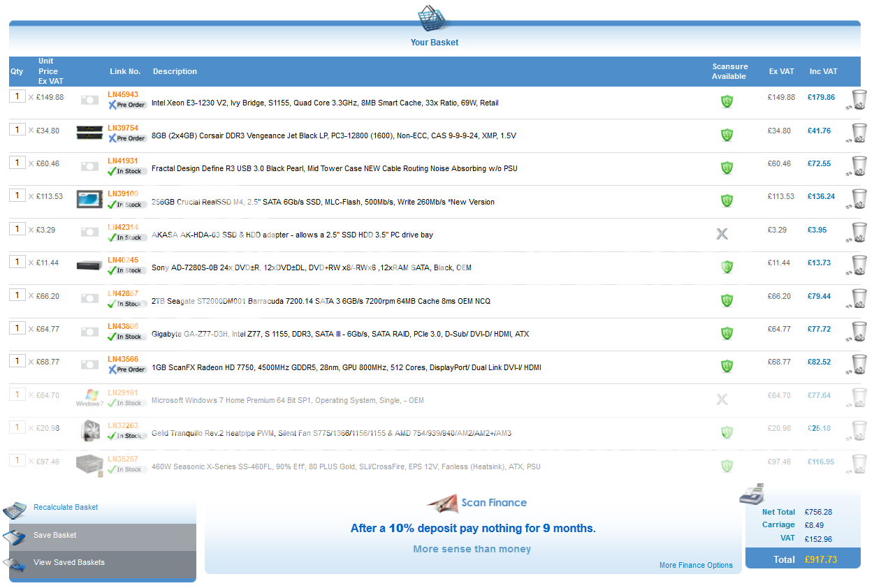Click the Carriage value £8.49
Viewport: 874px width, 588px height.
(x=814, y=525)
